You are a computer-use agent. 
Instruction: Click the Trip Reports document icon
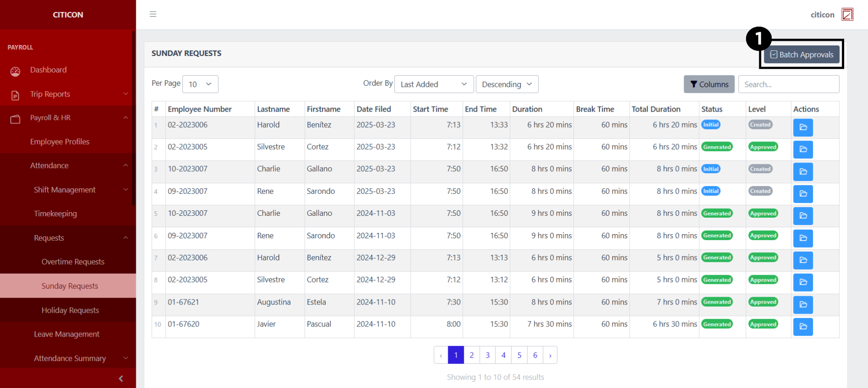15,95
